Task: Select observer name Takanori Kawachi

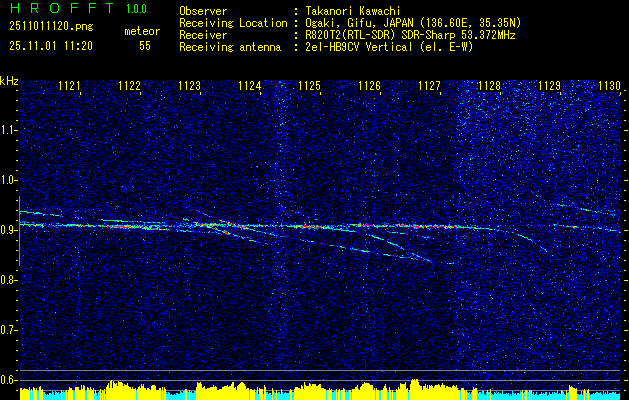Action: [353, 11]
